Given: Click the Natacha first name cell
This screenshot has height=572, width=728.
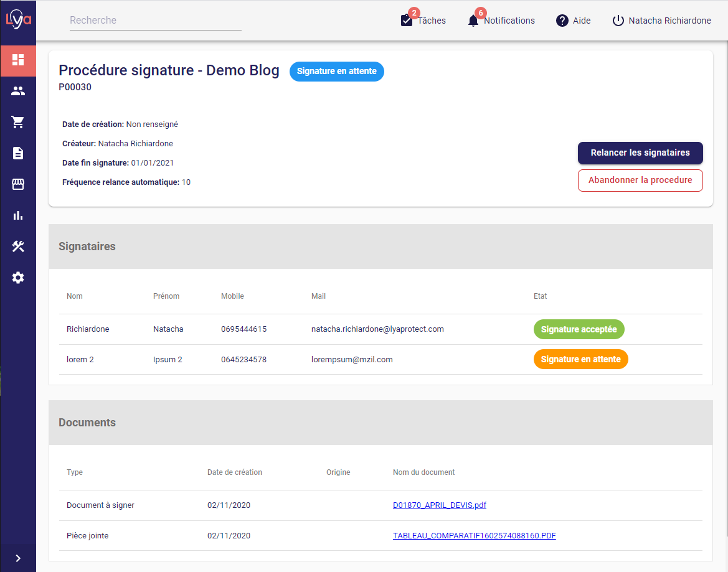Looking at the screenshot, I should [168, 329].
